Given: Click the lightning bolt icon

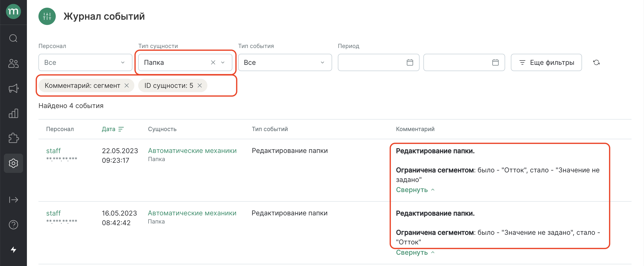Looking at the screenshot, I should [13, 249].
